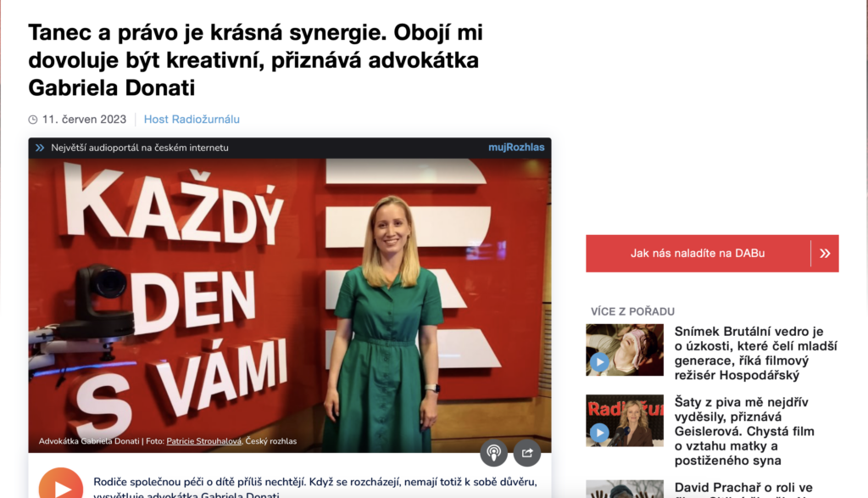This screenshot has height=498, width=868.
Task: Click the play icon on the Geislerová thumbnail
Action: tap(599, 433)
